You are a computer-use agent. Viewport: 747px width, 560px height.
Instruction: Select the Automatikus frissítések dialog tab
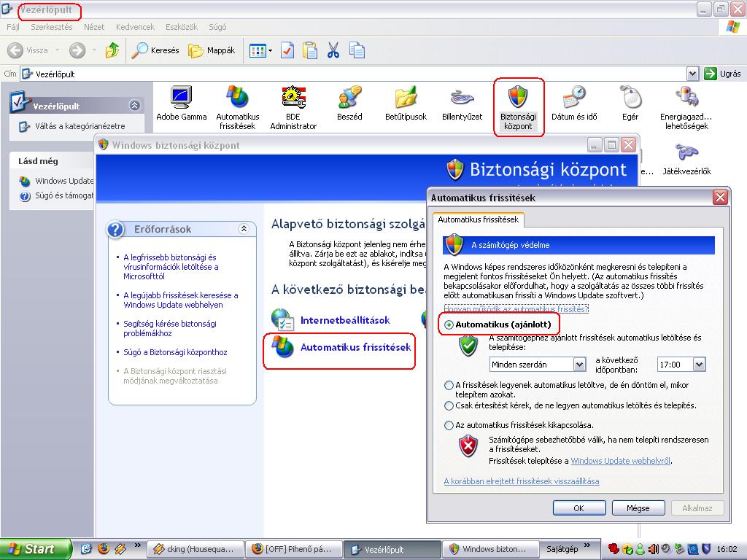478,219
